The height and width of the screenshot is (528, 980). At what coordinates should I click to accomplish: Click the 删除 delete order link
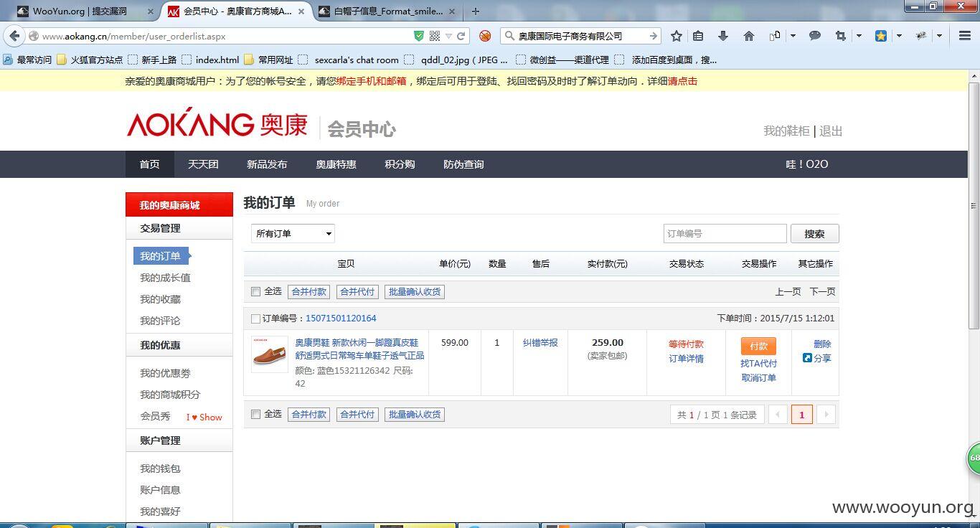[822, 344]
